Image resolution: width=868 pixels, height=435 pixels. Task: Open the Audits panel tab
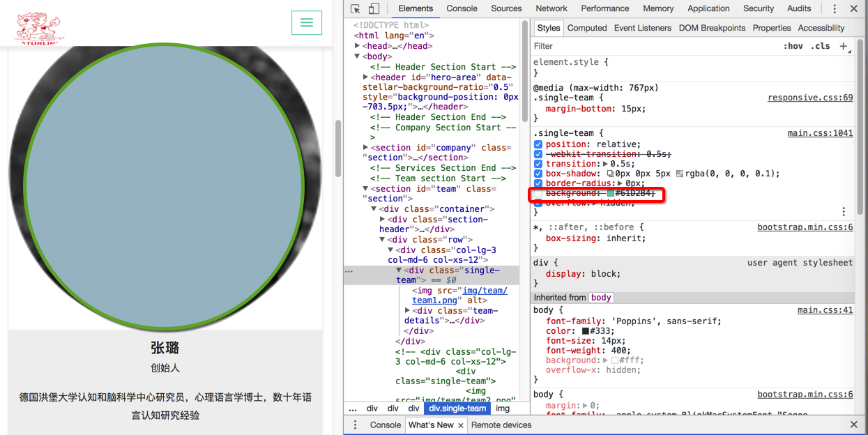(799, 8)
